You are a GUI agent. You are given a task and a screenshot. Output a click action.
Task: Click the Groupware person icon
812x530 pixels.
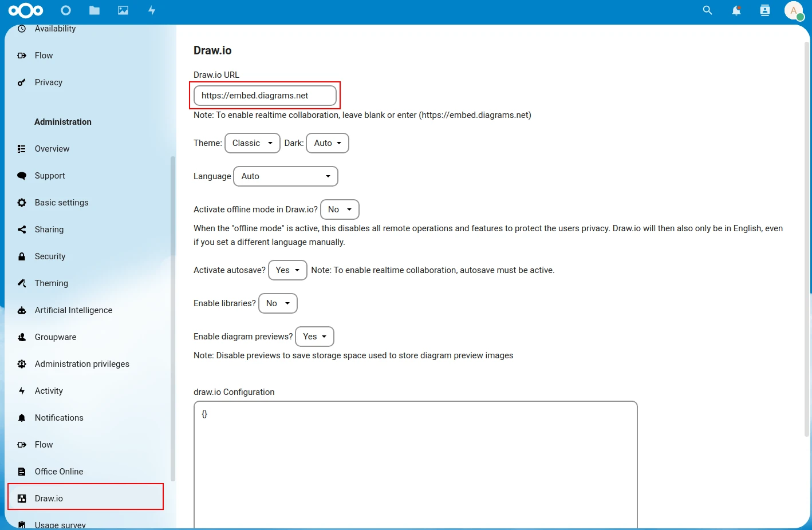tap(22, 337)
